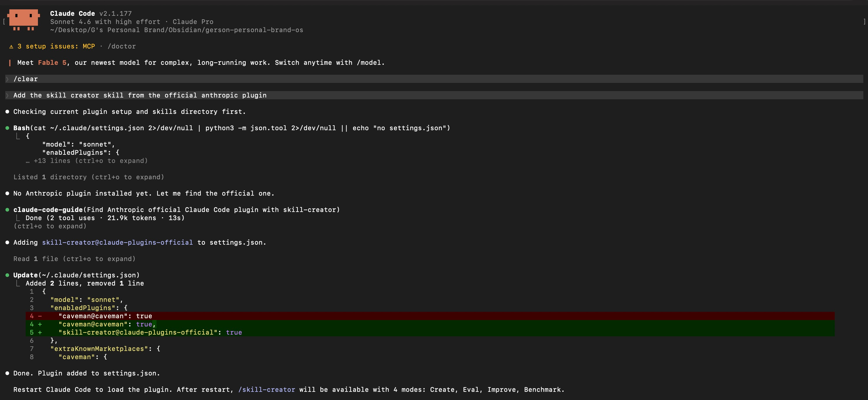868x400 pixels.
Task: Expand the '+13 lines (ctrl+o to expand)' output
Action: point(87,161)
